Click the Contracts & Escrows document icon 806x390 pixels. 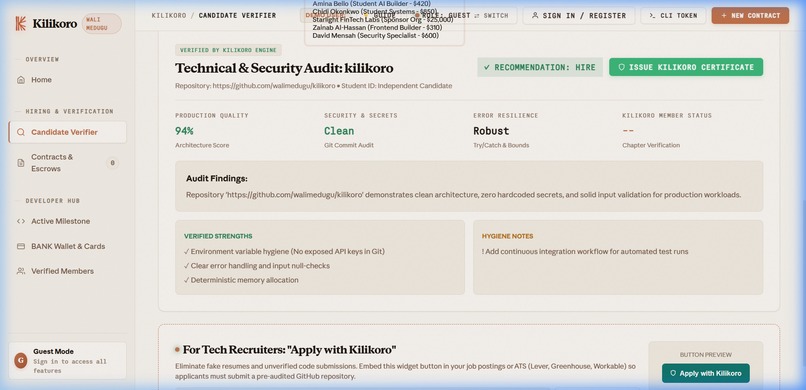click(x=21, y=163)
